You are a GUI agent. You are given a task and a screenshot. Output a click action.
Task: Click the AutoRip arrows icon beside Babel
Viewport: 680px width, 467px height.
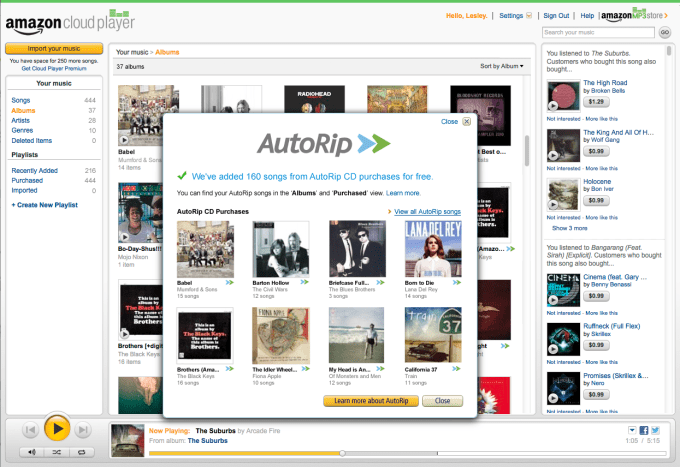229,282
